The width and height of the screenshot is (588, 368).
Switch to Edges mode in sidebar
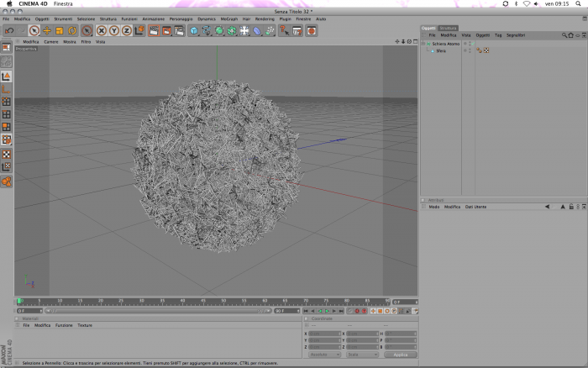click(x=7, y=114)
